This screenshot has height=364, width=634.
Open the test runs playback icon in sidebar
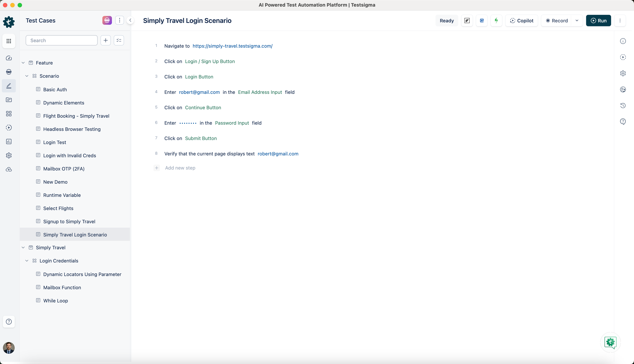9,128
